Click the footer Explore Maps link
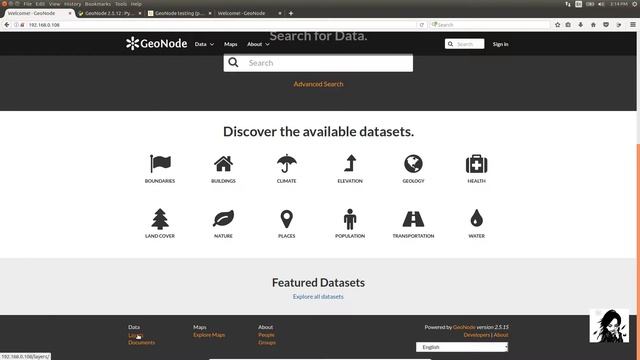Viewport: 640px width, 360px height. click(x=209, y=335)
